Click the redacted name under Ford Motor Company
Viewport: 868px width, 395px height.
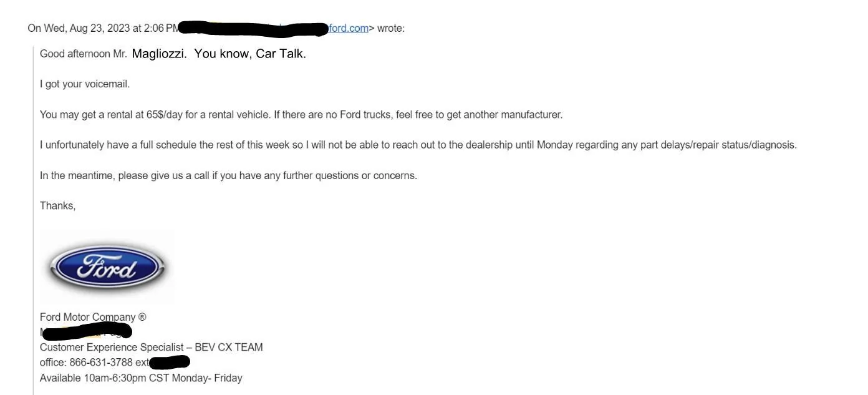point(86,331)
